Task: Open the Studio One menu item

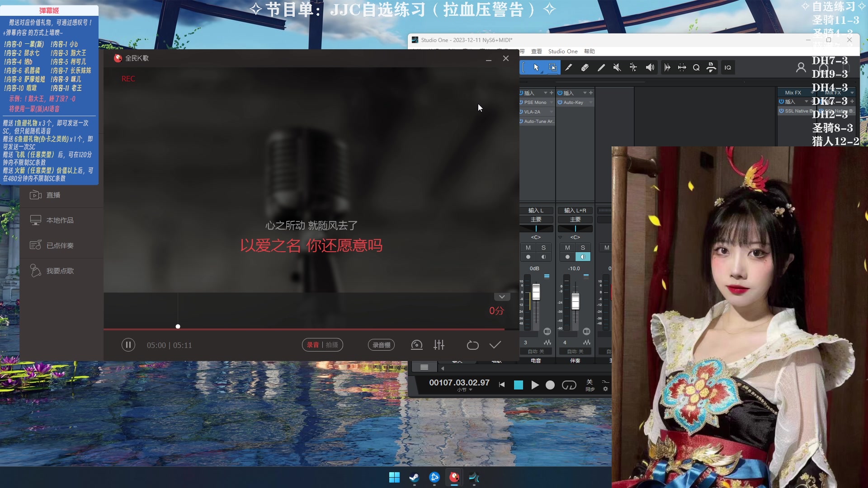Action: coord(563,52)
